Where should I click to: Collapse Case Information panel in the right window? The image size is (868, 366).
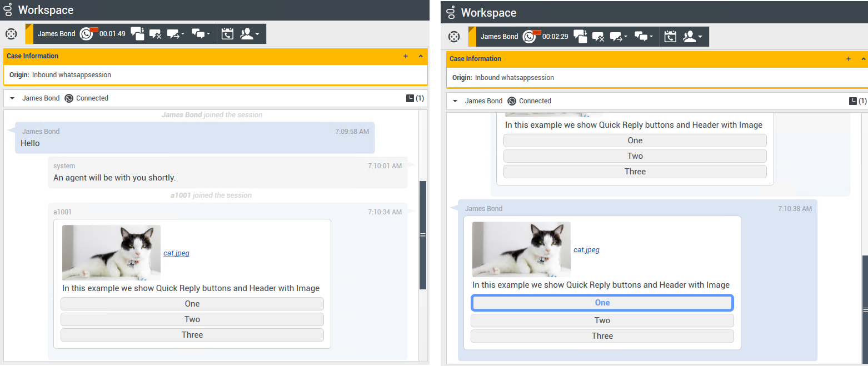coord(863,59)
